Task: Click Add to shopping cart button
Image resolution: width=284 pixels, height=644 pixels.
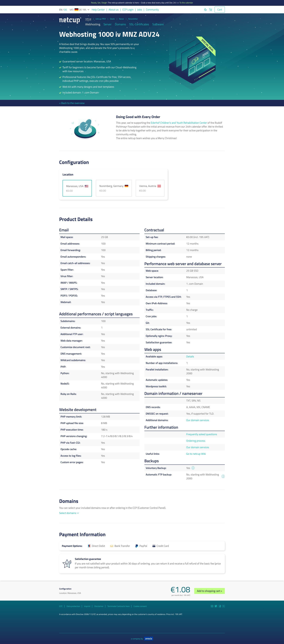Action: pyautogui.click(x=209, y=591)
